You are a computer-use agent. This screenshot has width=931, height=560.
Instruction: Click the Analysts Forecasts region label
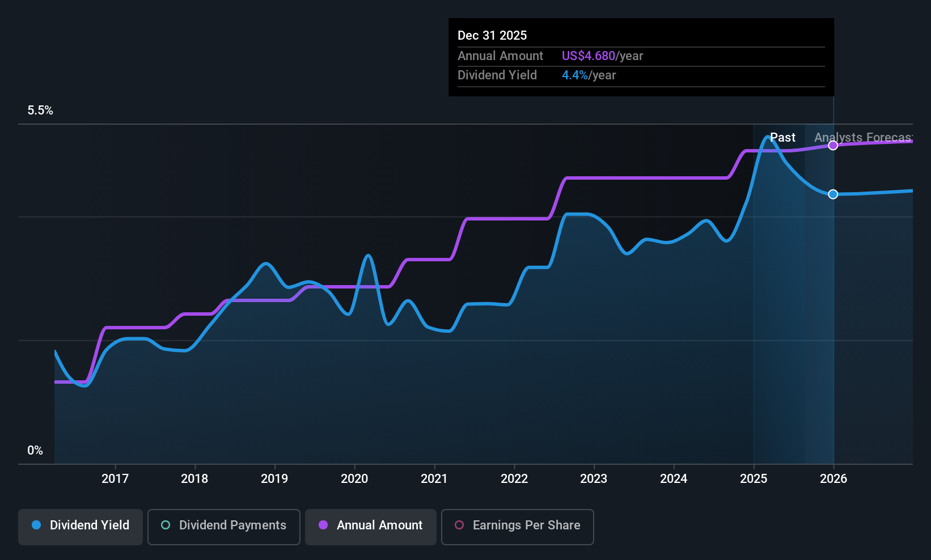(864, 138)
